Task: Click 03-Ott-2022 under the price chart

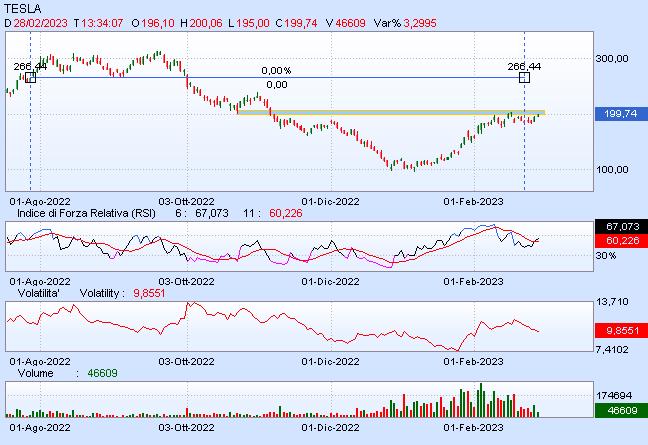Action: pos(186,202)
